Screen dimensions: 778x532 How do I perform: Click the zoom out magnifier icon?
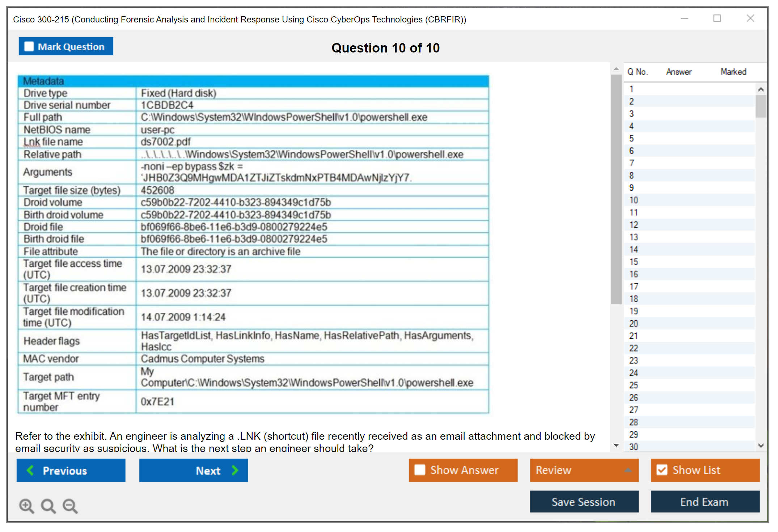[x=70, y=506]
